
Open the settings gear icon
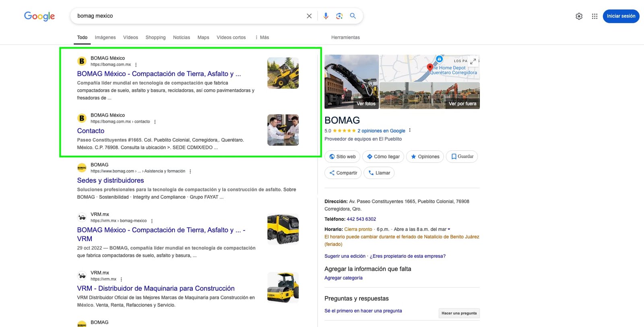[x=579, y=16]
